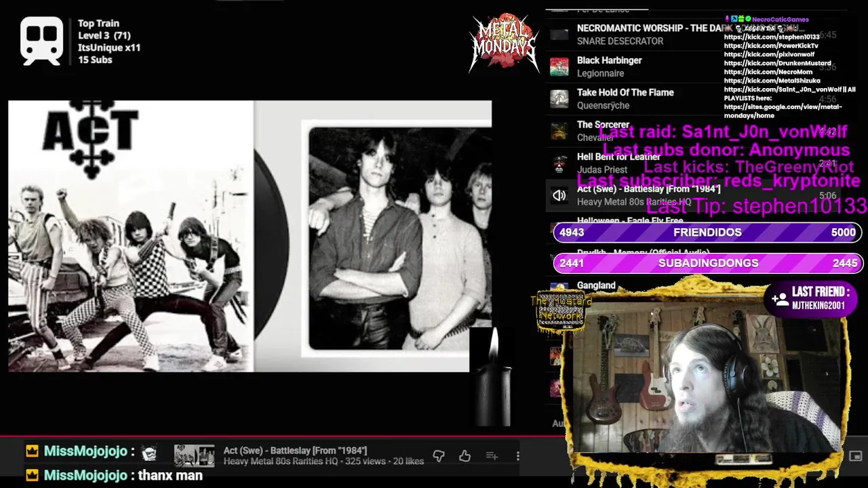The height and width of the screenshot is (488, 868).
Task: Click the Black Harbinger album thumbnail
Action: pyautogui.click(x=559, y=66)
